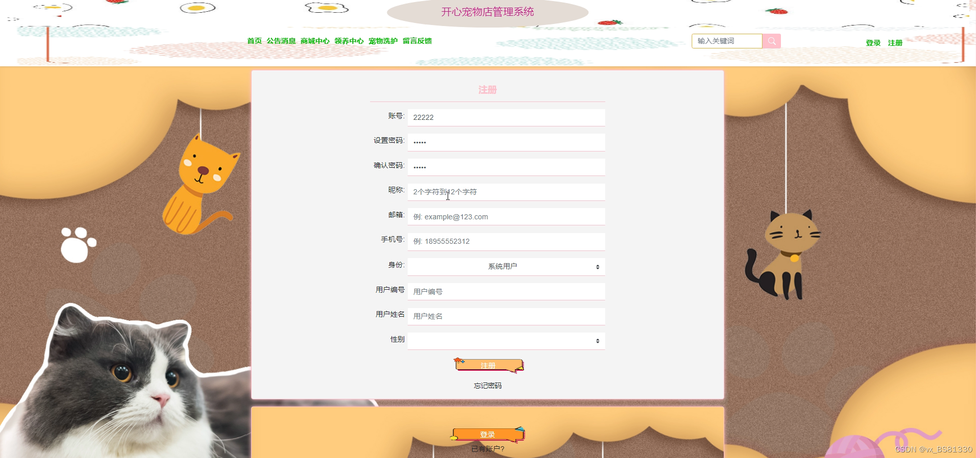
Task: Click the 忘记密码 link
Action: pos(487,386)
